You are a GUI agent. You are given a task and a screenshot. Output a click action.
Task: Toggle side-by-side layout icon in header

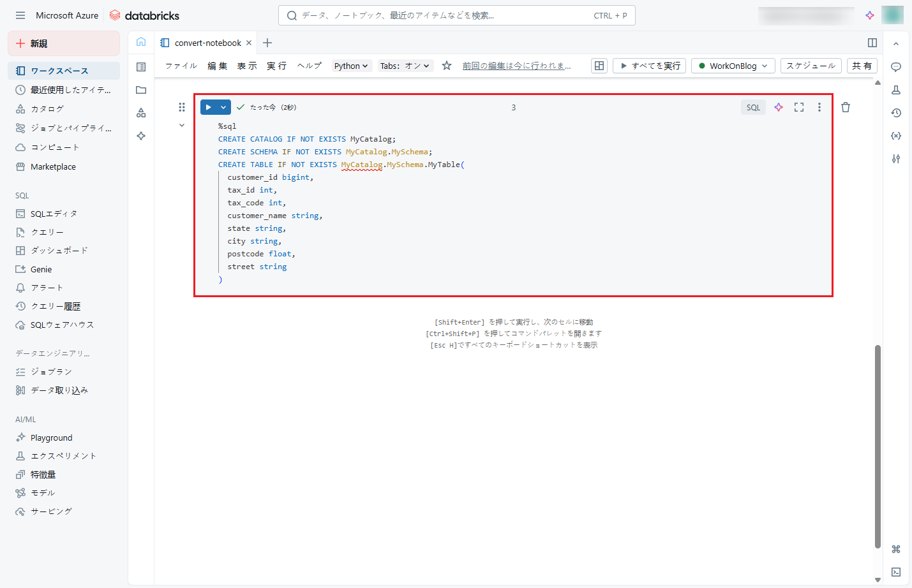[x=872, y=43]
